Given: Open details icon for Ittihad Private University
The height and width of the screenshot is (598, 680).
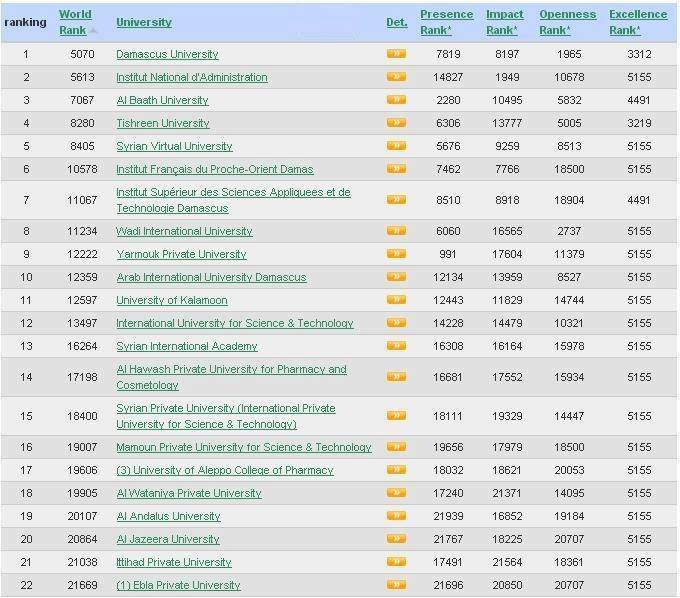Looking at the screenshot, I should (x=396, y=562).
